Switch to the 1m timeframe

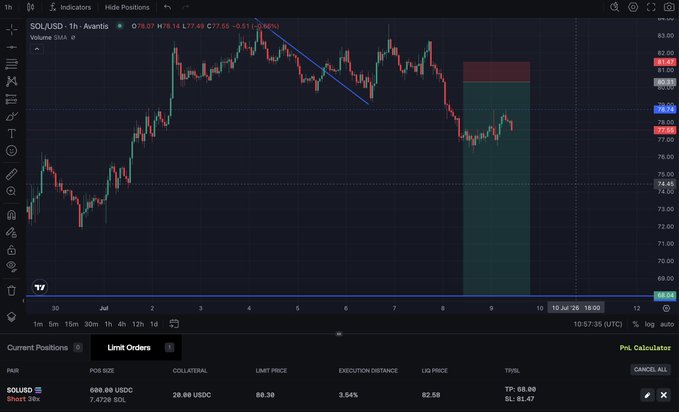[38, 324]
